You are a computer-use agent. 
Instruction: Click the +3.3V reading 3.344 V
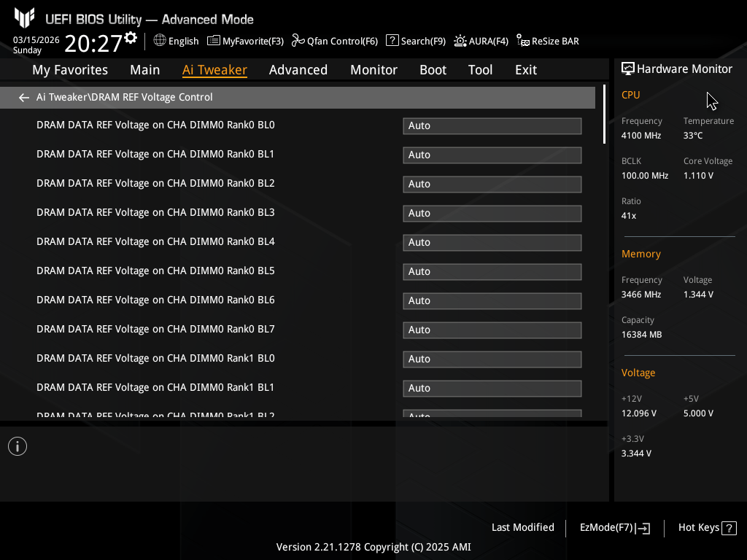point(636,454)
